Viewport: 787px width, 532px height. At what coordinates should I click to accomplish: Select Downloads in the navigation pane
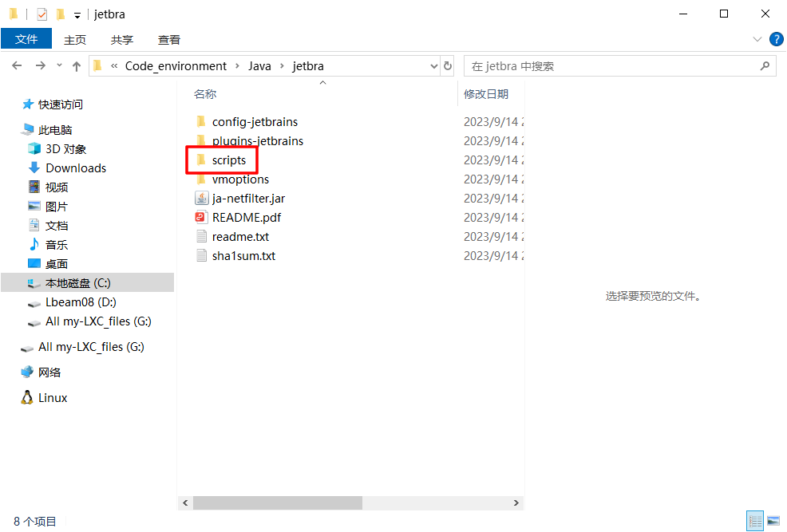[x=76, y=168]
